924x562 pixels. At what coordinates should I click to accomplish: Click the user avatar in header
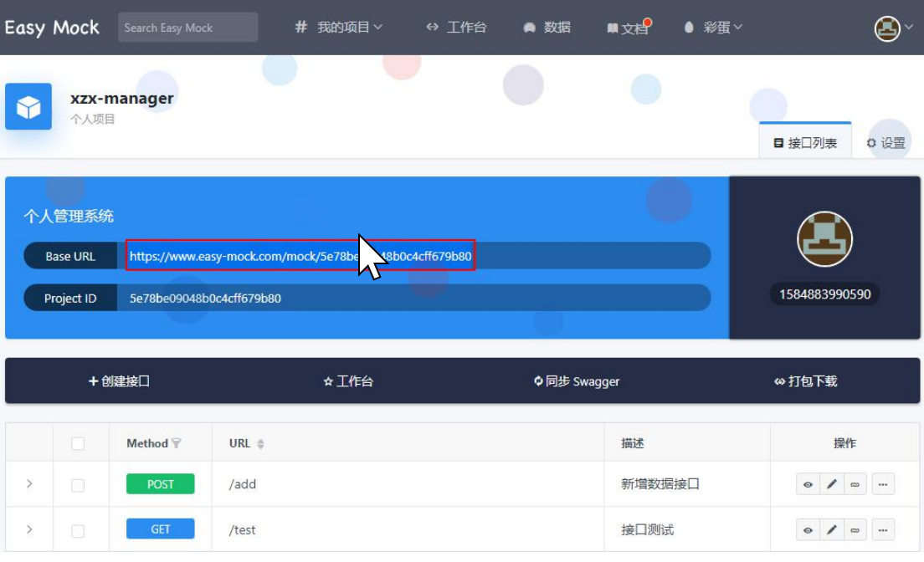click(887, 28)
